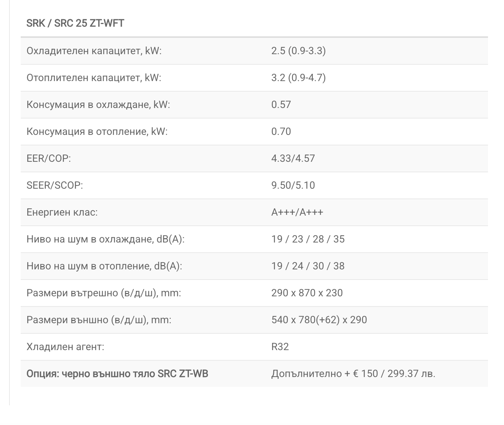
Task: Select the Отоплителен капацитет, kW label
Action: [x=94, y=77]
